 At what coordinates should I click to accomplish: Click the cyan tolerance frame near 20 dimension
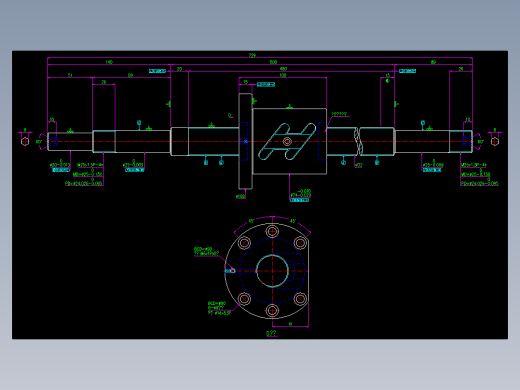(157, 71)
